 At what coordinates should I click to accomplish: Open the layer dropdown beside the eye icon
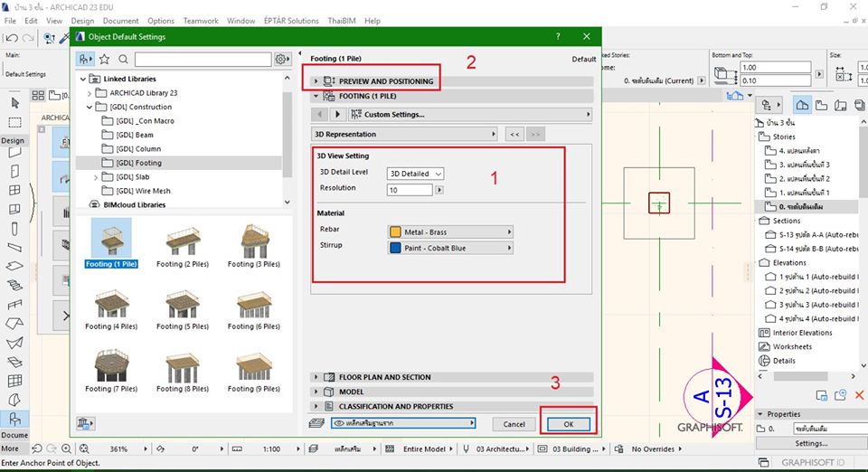[402, 423]
